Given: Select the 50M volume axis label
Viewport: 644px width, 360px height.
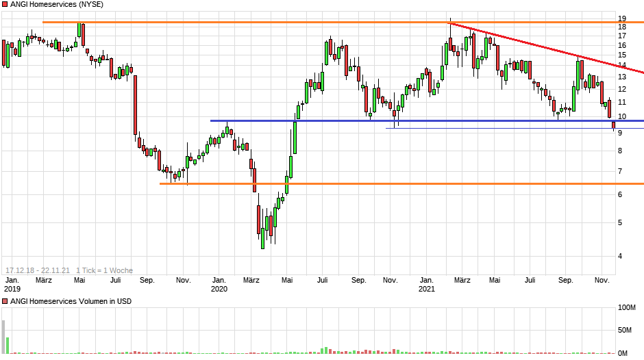Looking at the screenshot, I should click(626, 331).
